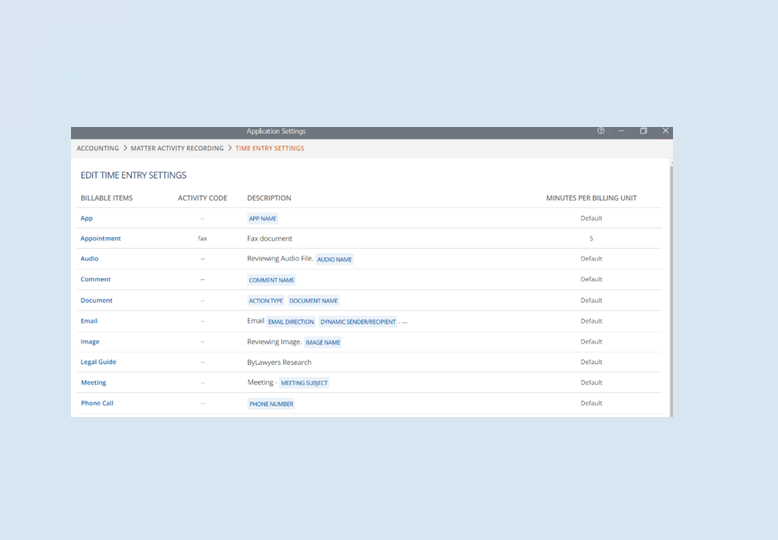
Task: Open the Document billable item
Action: pyautogui.click(x=96, y=300)
